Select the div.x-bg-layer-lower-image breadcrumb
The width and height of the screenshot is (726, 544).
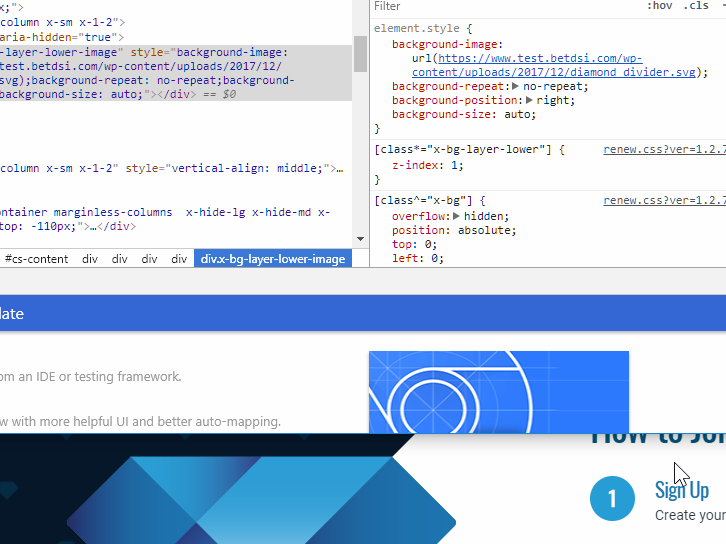click(x=272, y=259)
